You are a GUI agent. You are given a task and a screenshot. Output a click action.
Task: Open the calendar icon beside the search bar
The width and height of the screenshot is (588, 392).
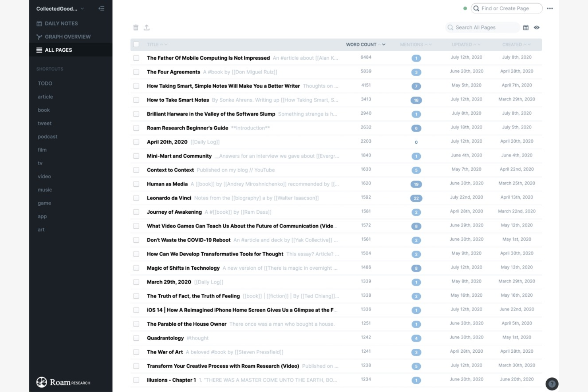point(526,27)
